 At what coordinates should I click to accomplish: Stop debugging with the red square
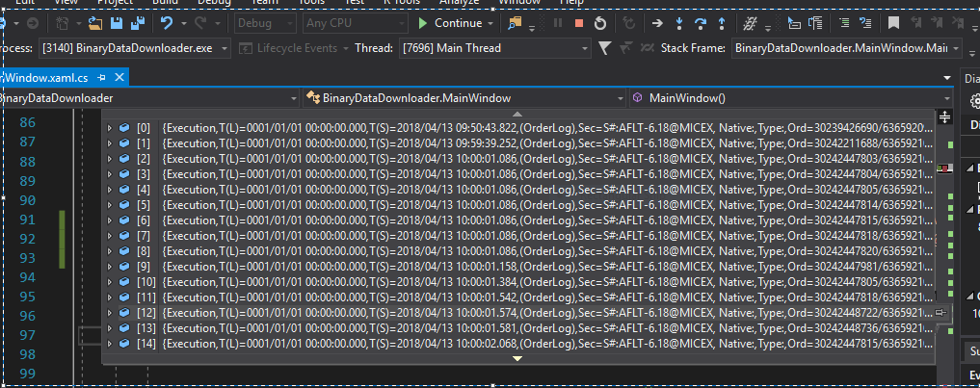click(x=579, y=22)
